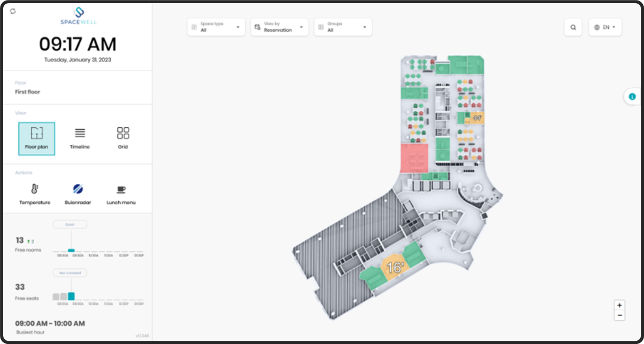Image resolution: width=644 pixels, height=344 pixels.
Task: Expand the Groups dropdown
Action: [x=343, y=27]
